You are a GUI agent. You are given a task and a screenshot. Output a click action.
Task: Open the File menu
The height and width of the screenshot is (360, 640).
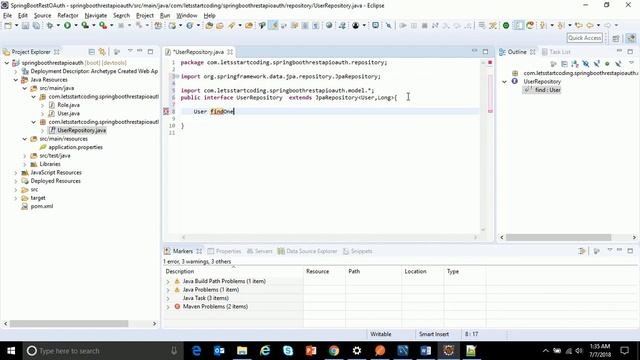tap(7, 16)
